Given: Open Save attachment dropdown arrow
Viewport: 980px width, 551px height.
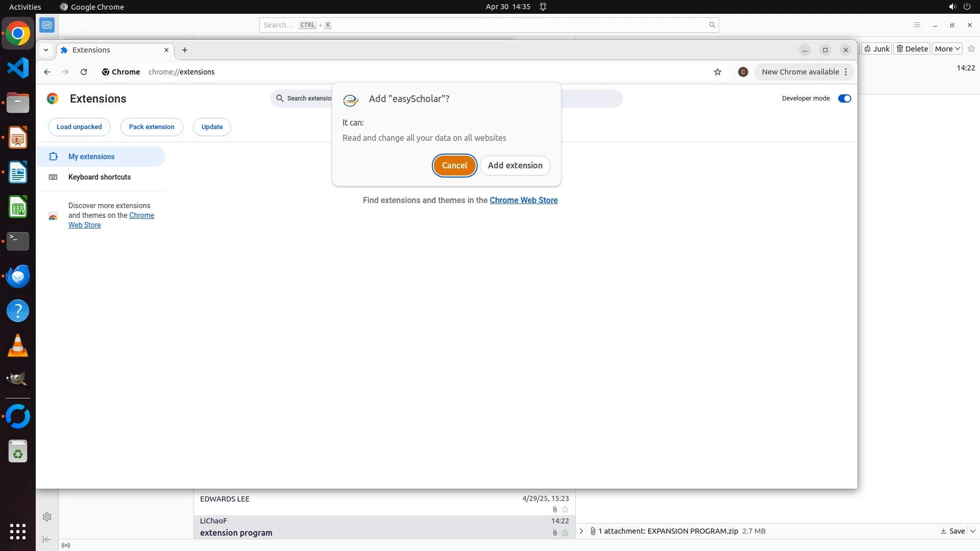Looking at the screenshot, I should [x=973, y=531].
